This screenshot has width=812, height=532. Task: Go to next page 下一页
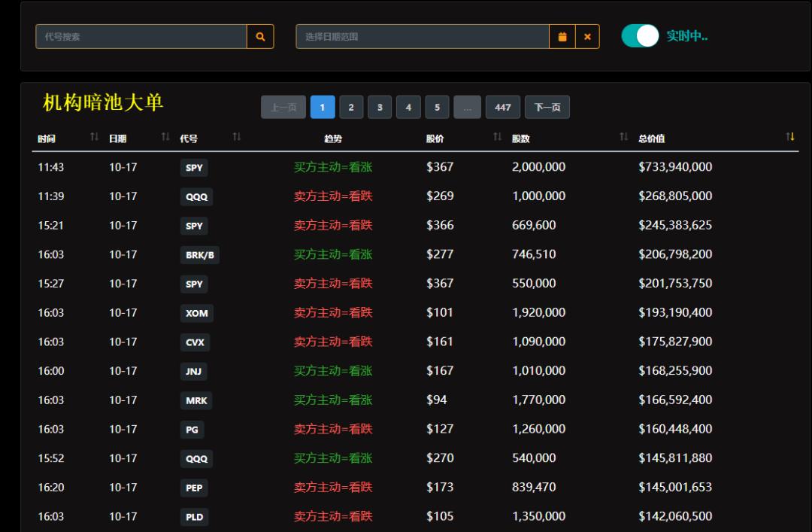[x=547, y=107]
